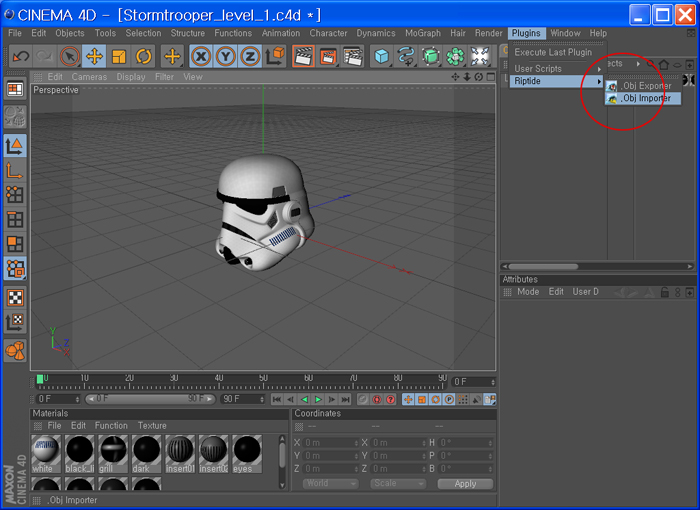700x510 pixels.
Task: Activate the Move tool in main toolbar
Action: click(x=94, y=57)
